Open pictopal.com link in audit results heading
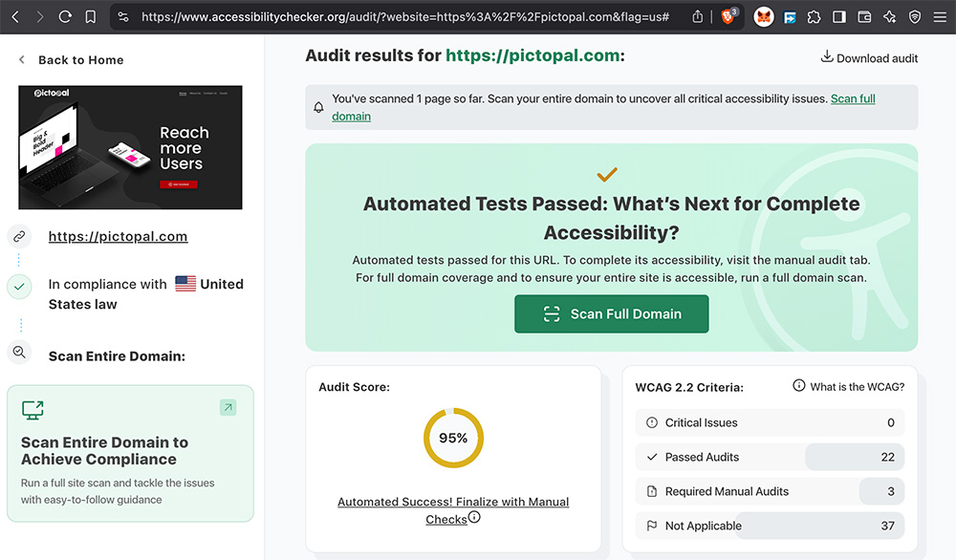 [532, 55]
